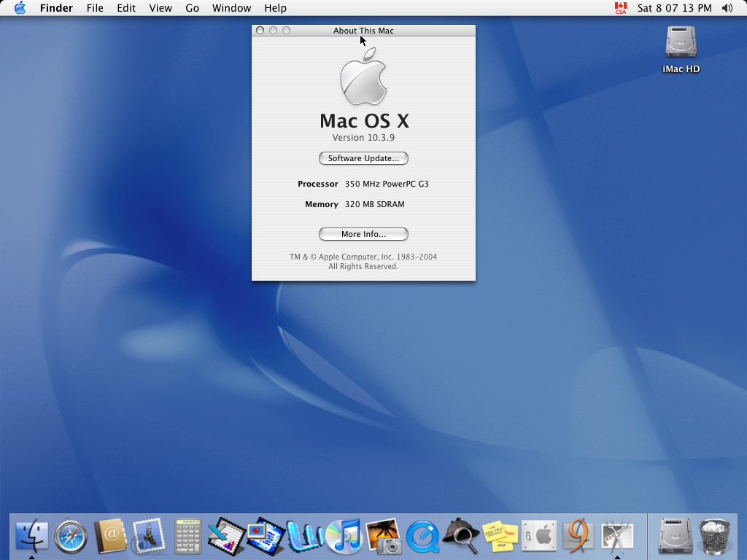Click the large Apple logo in window
Viewport: 747px width, 560px height.
click(x=363, y=76)
